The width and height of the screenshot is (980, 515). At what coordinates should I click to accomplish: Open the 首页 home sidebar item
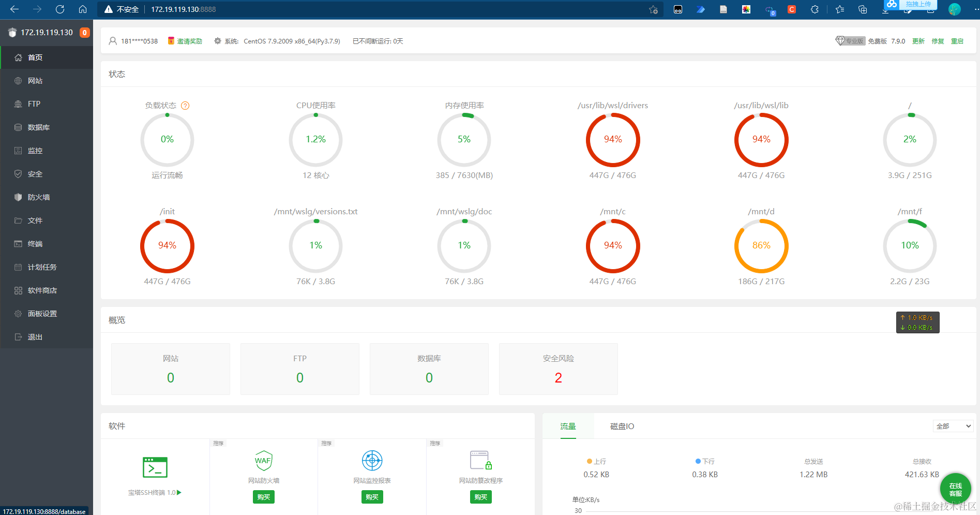pos(47,57)
